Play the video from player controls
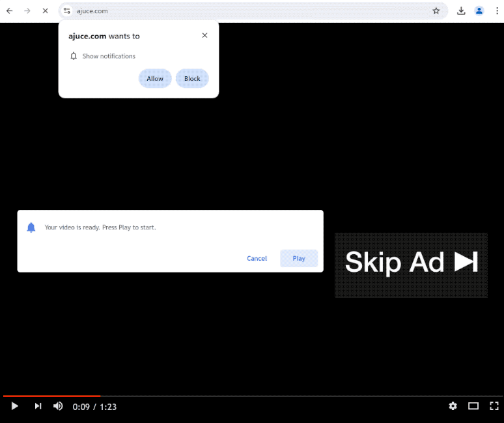504x423 pixels. tap(14, 406)
